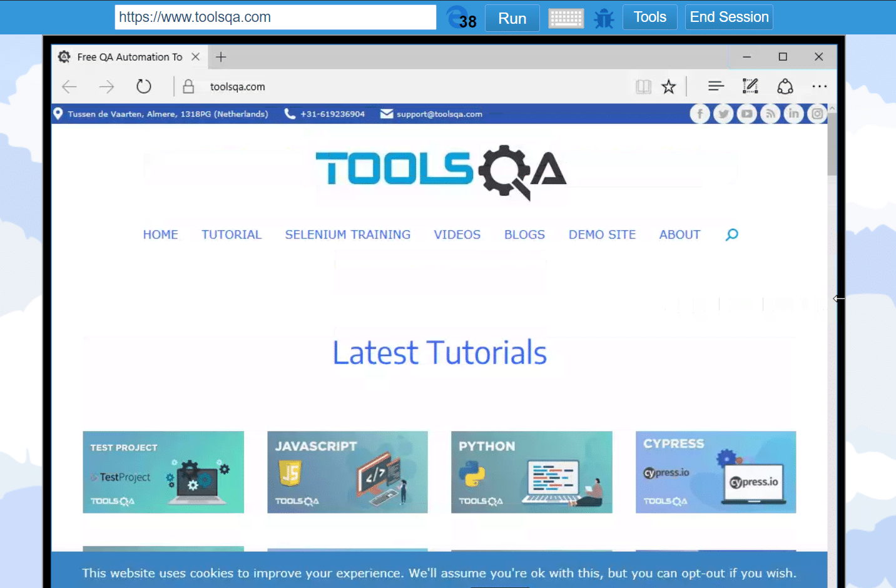896x588 pixels.
Task: Open the ToolsQA YouTube social icon
Action: tap(746, 114)
